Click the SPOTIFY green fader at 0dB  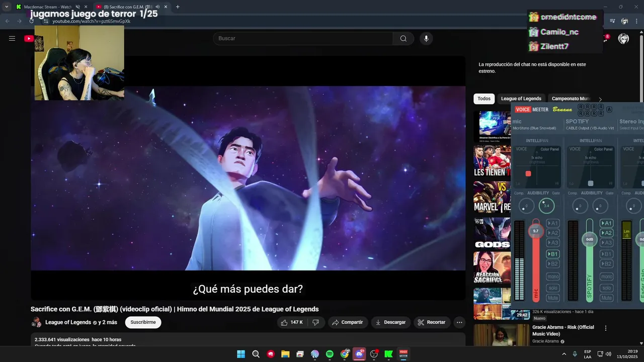point(589,239)
